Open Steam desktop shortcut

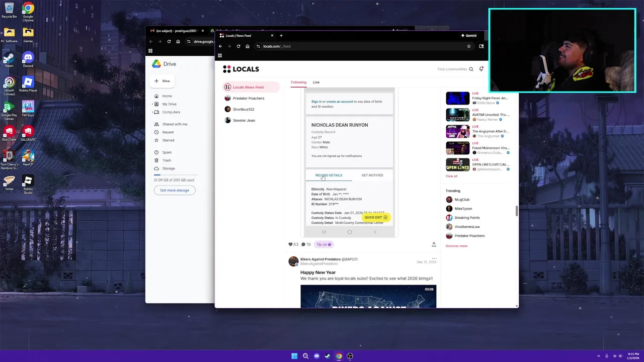[x=9, y=59]
